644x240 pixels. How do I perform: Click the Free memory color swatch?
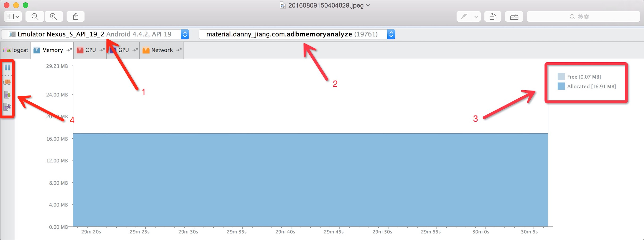coord(561,76)
